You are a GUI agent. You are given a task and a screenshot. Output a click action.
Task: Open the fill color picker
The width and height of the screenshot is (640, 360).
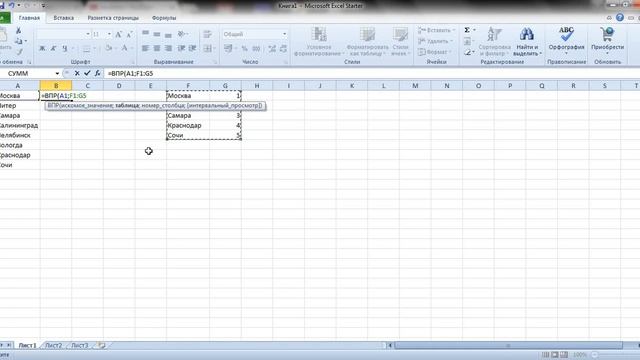click(109, 49)
